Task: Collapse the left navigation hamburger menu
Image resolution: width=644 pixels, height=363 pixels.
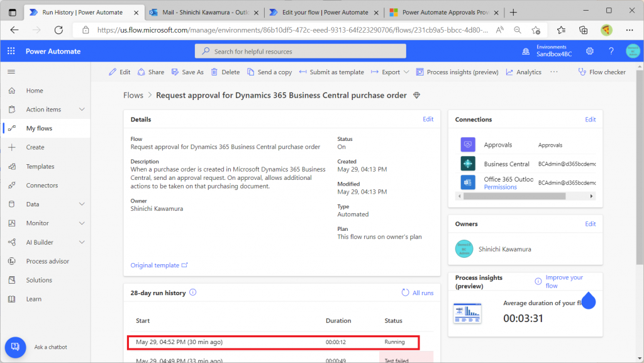Action: (11, 72)
